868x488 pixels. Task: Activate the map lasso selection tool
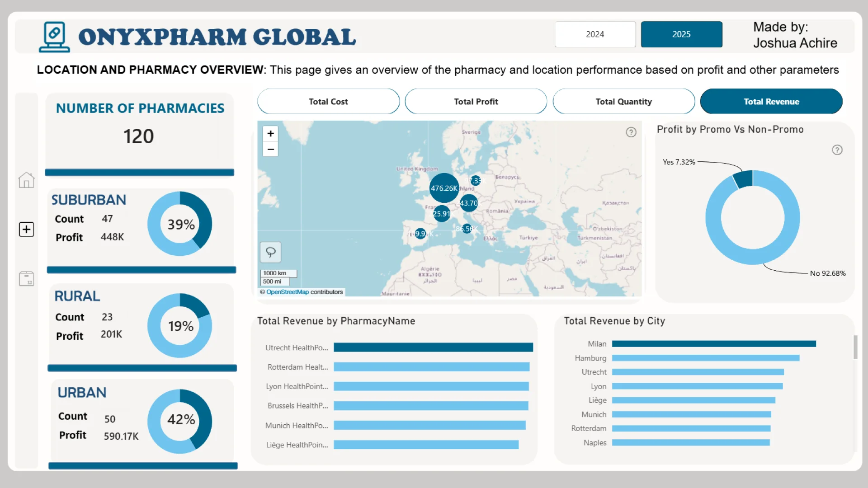point(270,252)
